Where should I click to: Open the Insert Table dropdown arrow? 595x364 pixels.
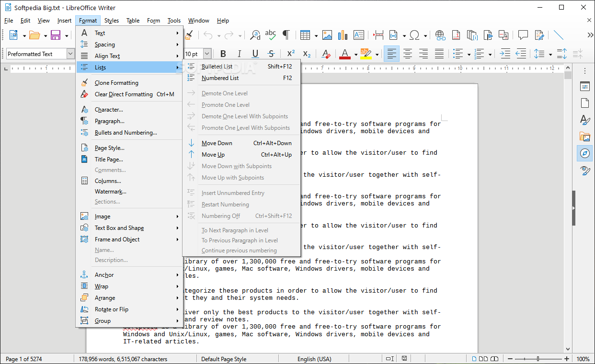316,35
